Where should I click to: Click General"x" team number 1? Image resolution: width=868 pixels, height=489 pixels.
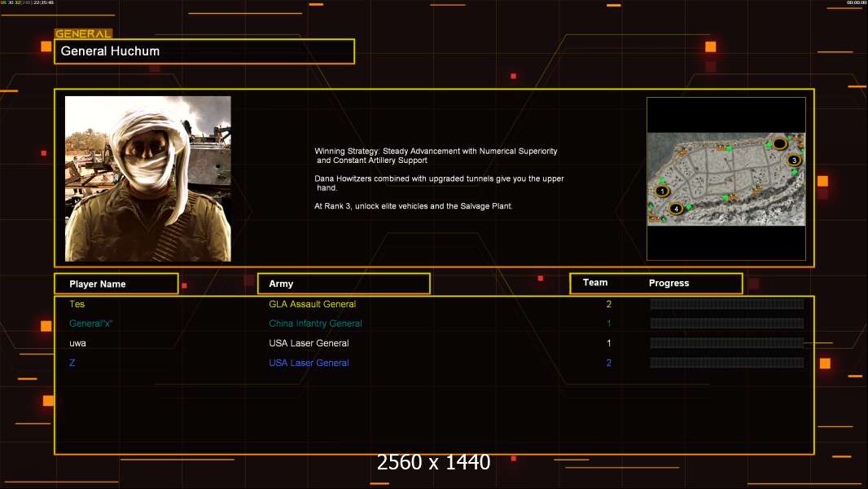(609, 324)
